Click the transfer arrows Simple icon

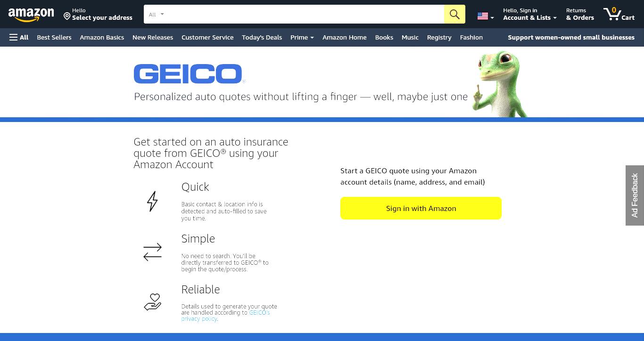click(152, 252)
